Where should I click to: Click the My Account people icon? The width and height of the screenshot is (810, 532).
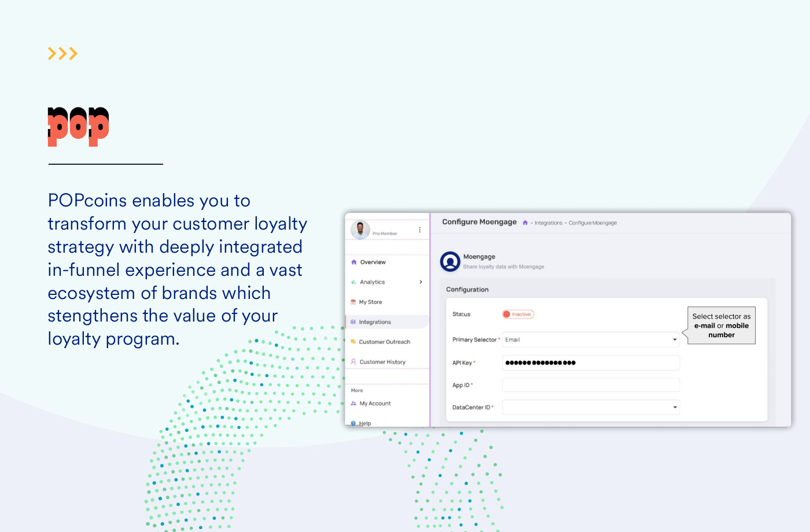pyautogui.click(x=354, y=404)
